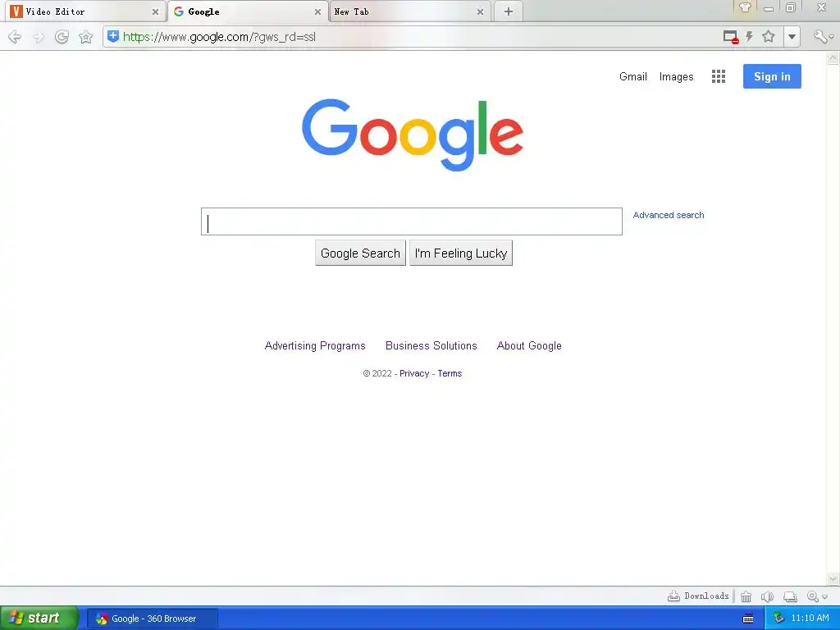Screen dimensions: 840x630
Task: Open the Advertising Programs link
Action: point(315,345)
